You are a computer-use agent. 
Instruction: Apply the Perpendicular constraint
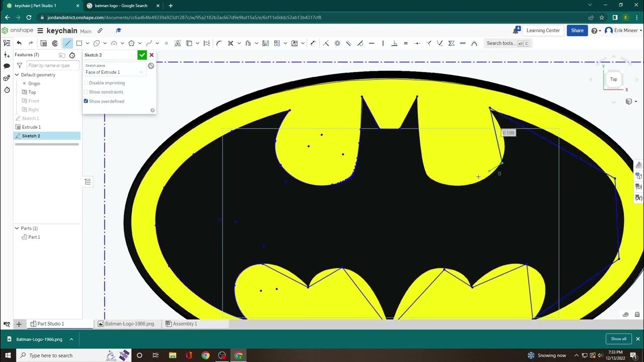coord(394,43)
